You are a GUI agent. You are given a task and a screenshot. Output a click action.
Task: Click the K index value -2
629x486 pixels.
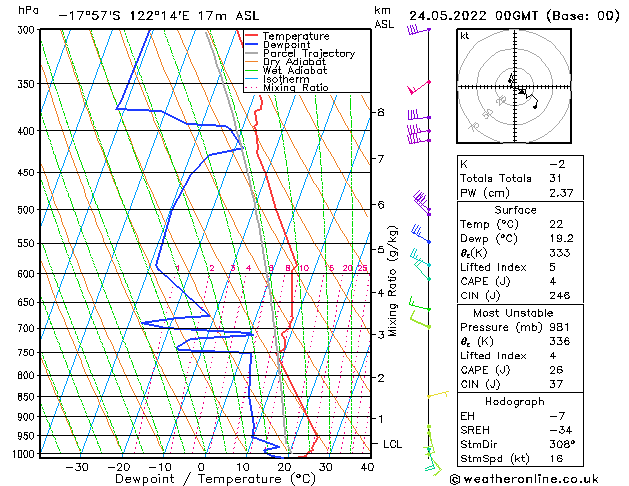(x=557, y=164)
